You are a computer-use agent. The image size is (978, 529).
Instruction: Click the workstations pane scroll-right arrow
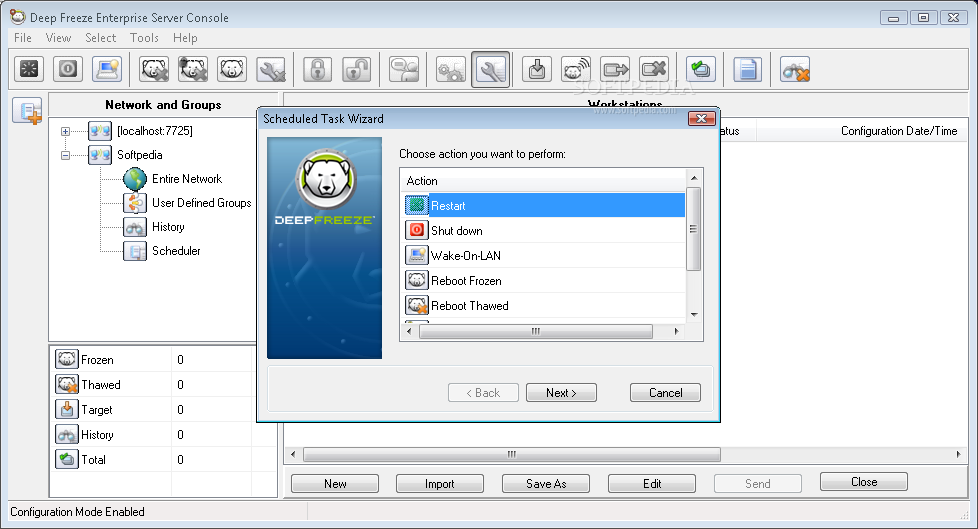[958, 454]
